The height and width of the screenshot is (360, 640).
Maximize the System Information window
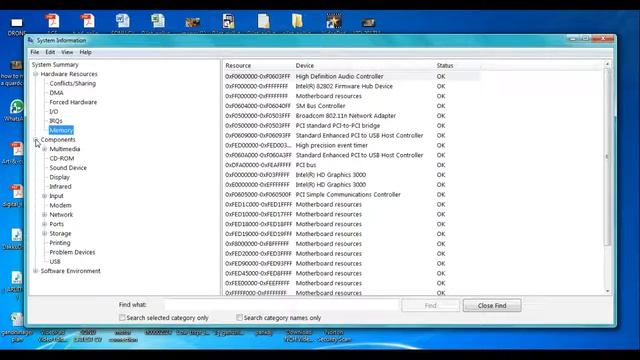[x=585, y=38]
